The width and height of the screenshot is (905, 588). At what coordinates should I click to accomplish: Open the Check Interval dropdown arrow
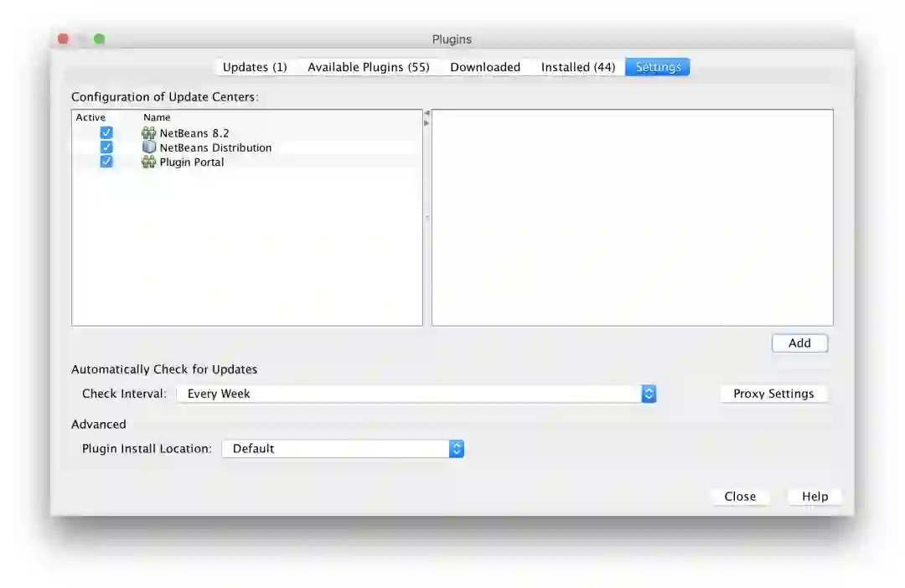coord(649,394)
